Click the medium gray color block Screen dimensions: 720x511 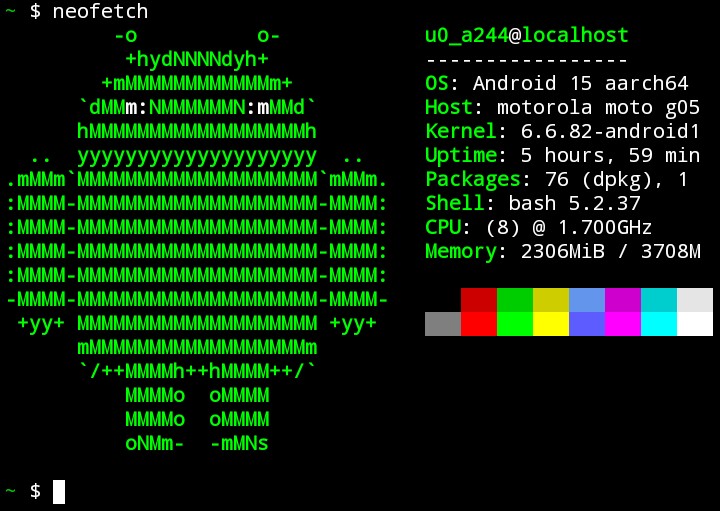(x=443, y=324)
